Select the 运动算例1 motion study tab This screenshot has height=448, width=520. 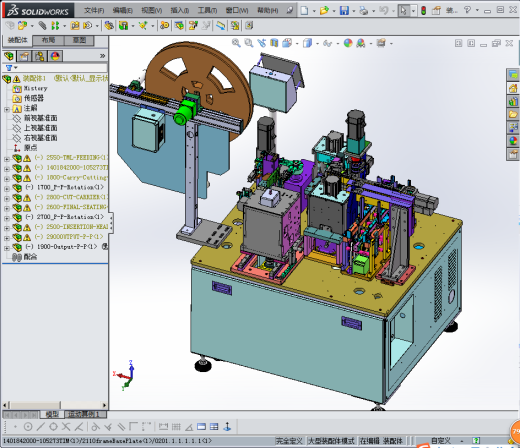pos(85,414)
